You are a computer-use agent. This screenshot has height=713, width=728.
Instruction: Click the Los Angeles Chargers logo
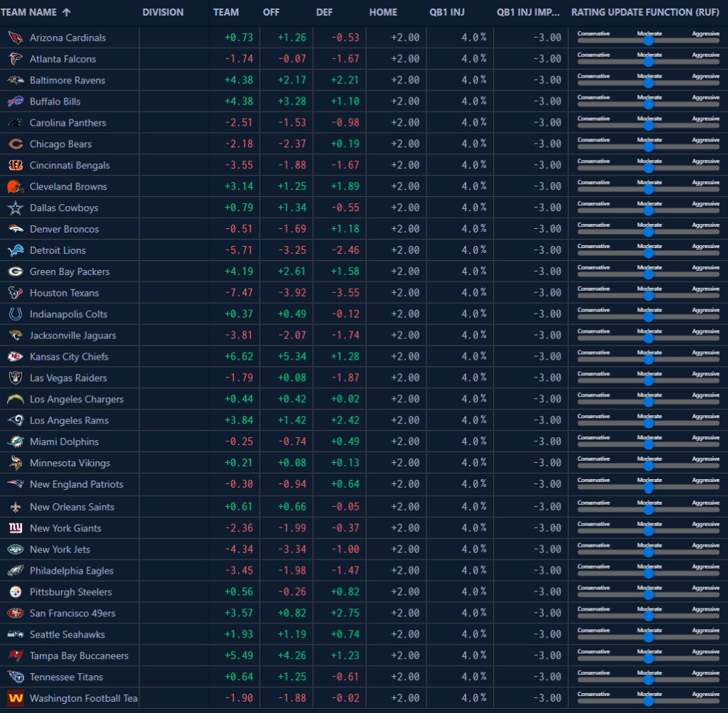16,400
